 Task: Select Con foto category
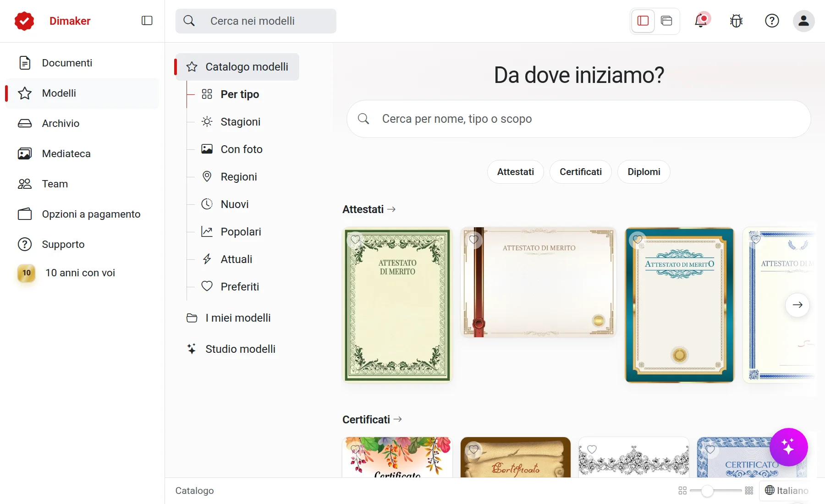[x=232, y=149]
